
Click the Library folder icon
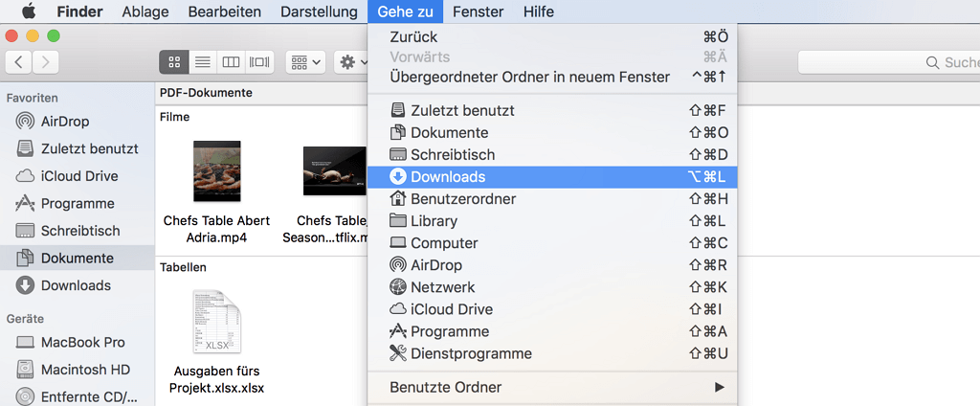pyautogui.click(x=397, y=221)
